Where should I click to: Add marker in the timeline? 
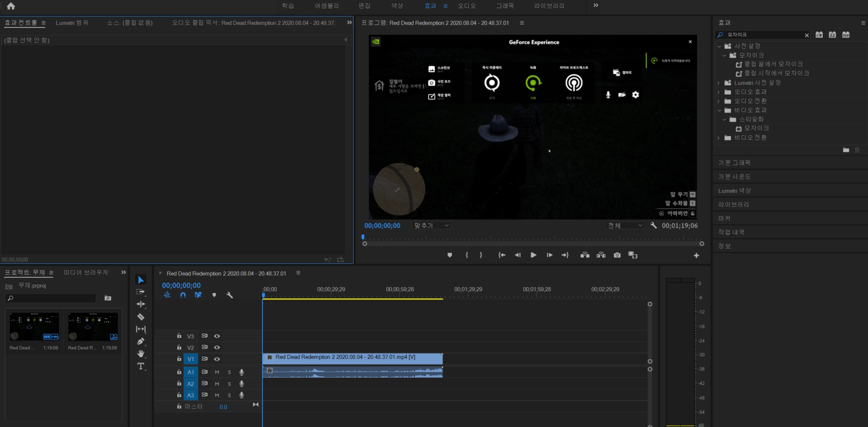click(214, 295)
